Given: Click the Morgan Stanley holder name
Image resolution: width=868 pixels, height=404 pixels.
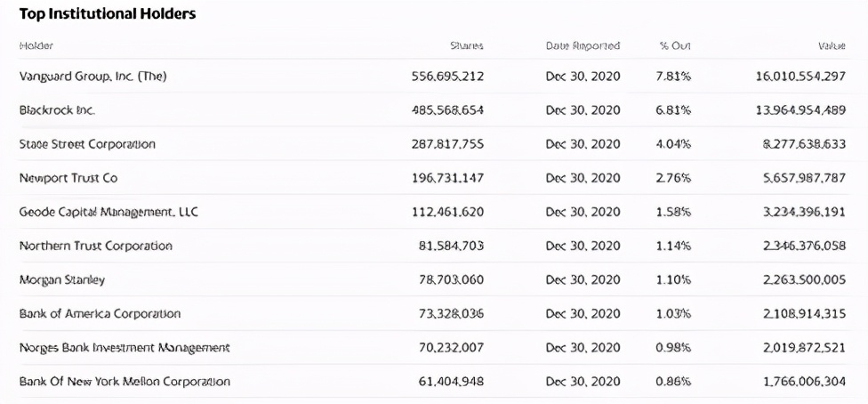Looking at the screenshot, I should click(61, 279).
